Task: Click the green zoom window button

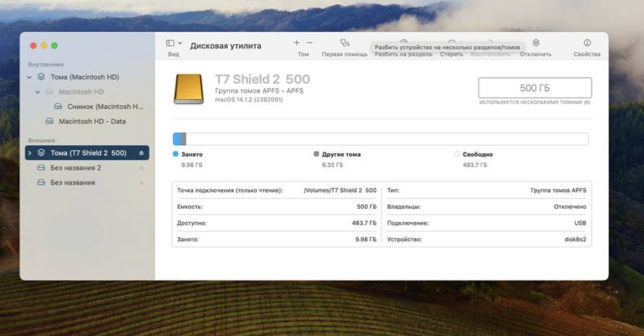Action: (x=54, y=46)
